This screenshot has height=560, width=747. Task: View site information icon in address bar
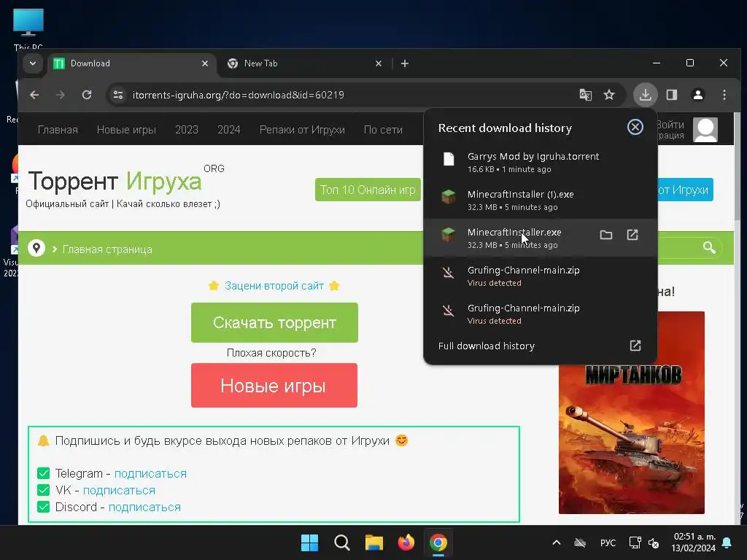[x=117, y=95]
